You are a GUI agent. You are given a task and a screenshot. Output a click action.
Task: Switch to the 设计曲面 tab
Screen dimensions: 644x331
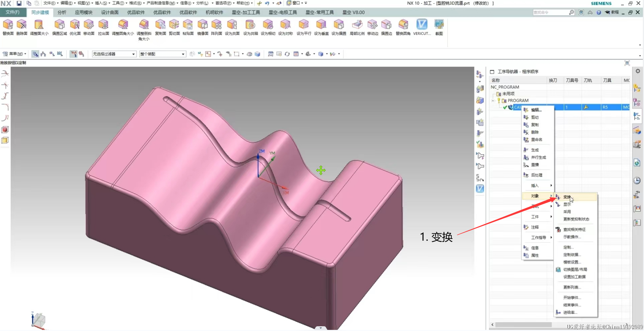(x=110, y=12)
